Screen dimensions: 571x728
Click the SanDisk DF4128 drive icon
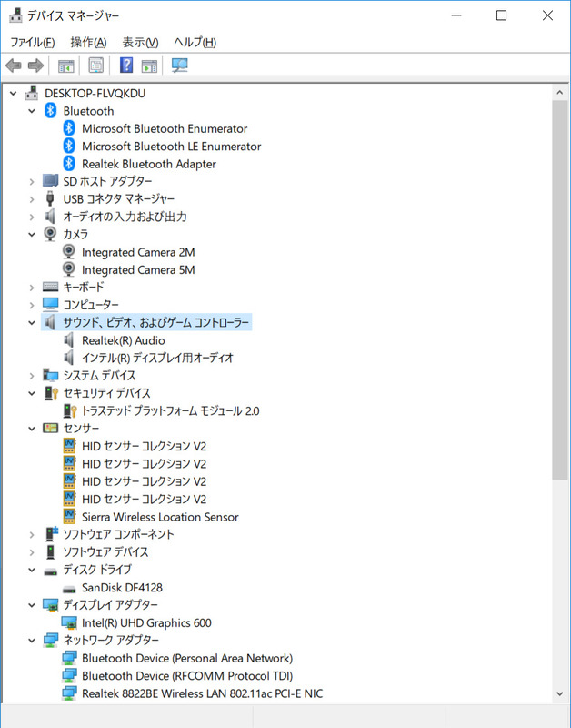click(69, 589)
